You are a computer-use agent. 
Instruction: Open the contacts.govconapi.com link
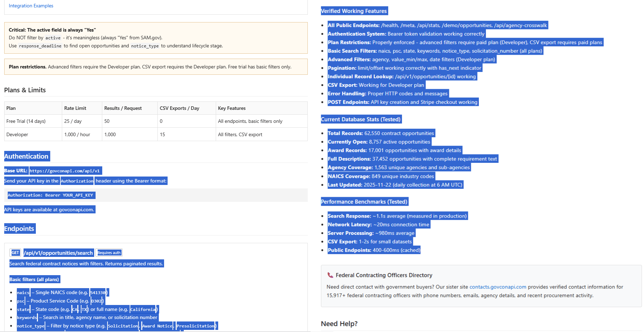(x=498, y=287)
